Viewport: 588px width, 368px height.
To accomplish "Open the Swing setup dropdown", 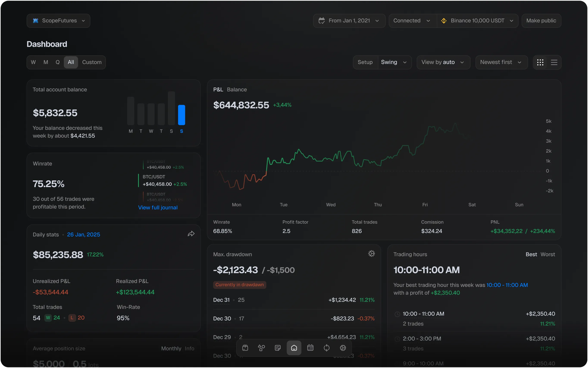I will (x=394, y=62).
